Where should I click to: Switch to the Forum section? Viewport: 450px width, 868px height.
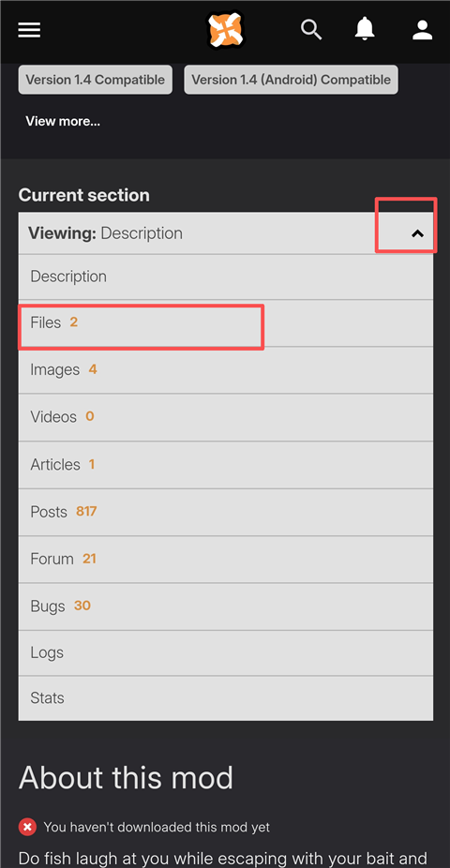point(226,559)
